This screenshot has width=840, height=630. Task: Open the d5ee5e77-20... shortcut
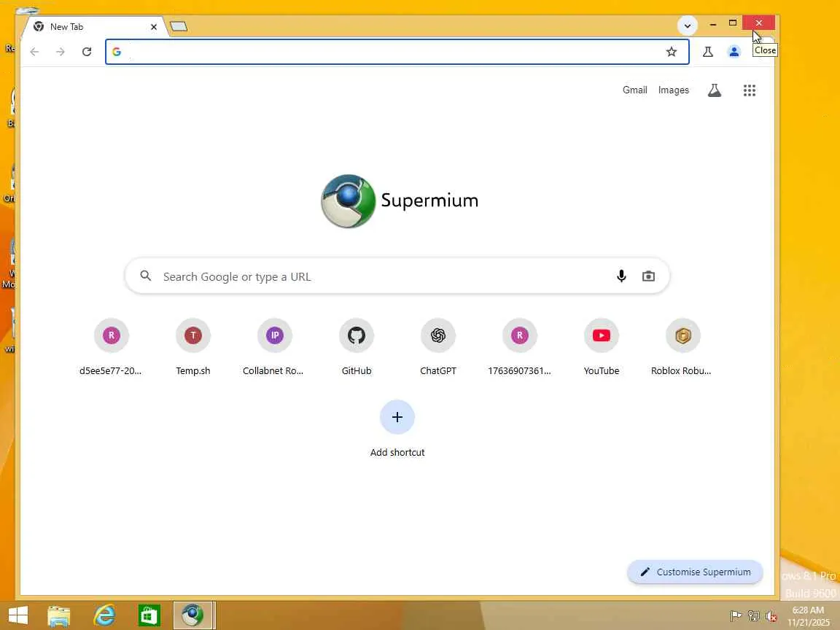tap(111, 346)
